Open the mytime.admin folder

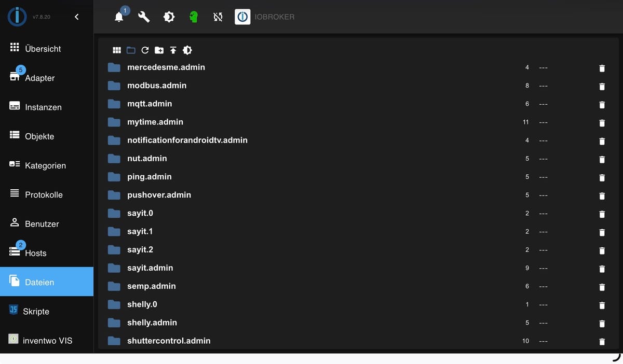click(x=155, y=122)
